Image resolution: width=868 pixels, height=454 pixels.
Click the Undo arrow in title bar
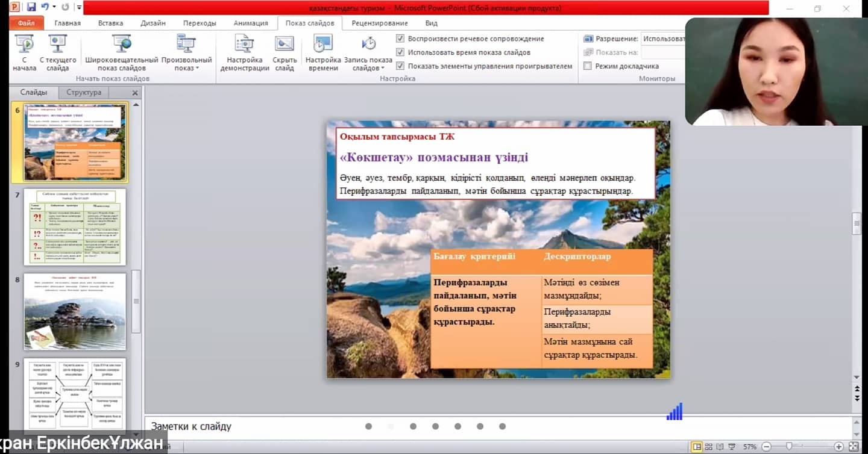pos(45,7)
